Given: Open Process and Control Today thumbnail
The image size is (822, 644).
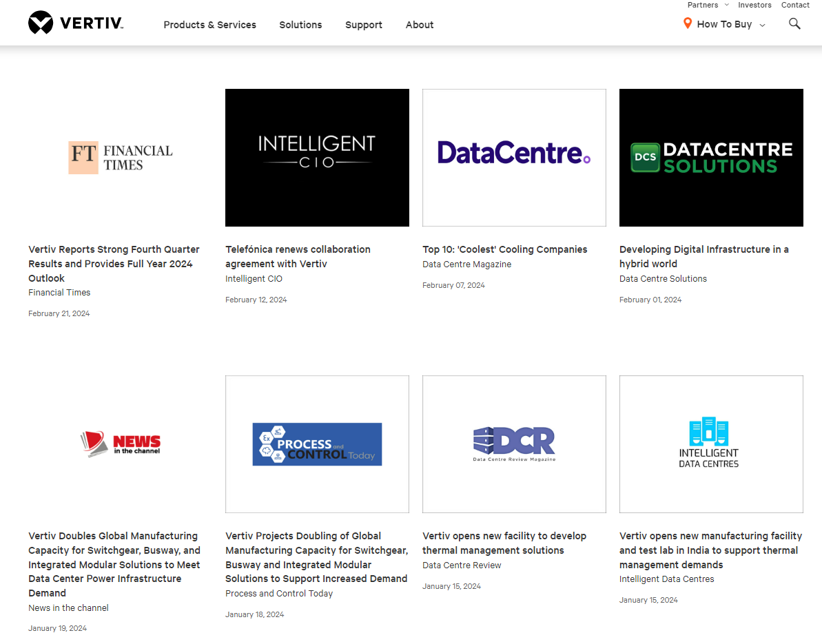Looking at the screenshot, I should (317, 444).
